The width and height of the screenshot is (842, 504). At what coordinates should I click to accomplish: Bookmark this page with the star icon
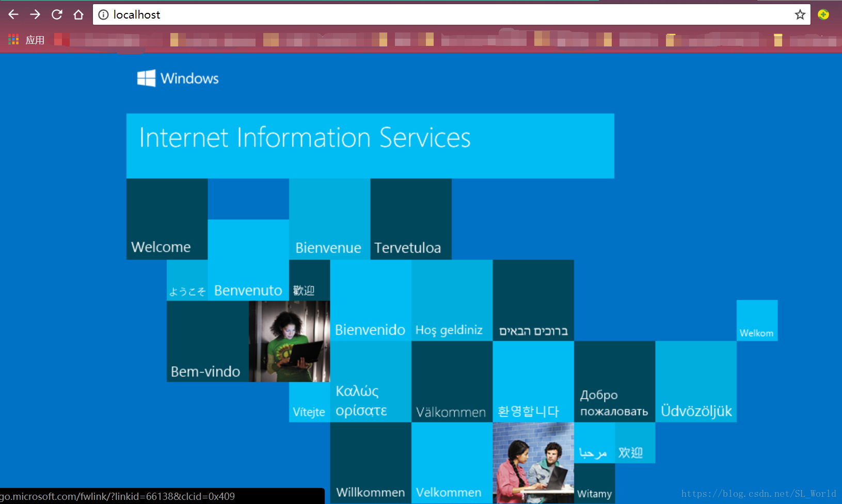click(800, 14)
